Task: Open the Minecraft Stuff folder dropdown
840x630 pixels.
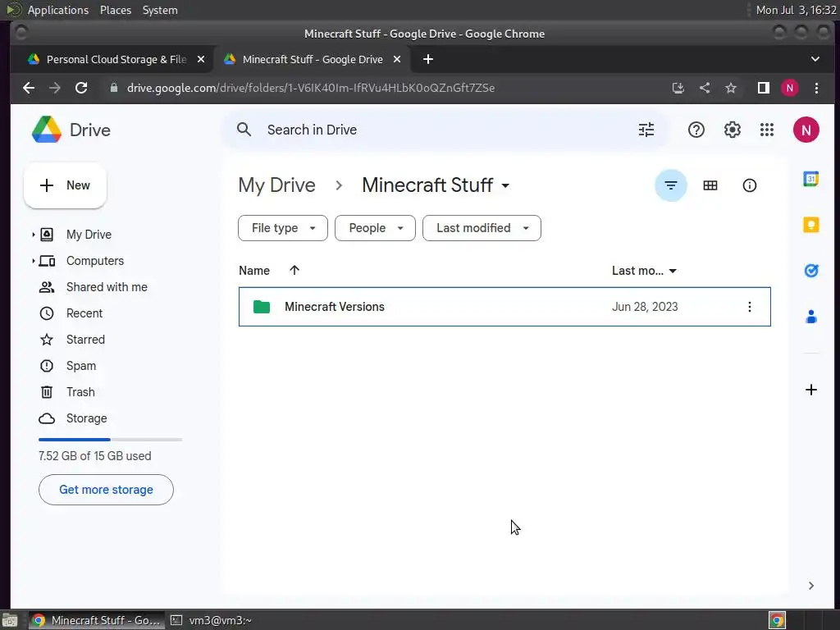Action: pos(505,186)
